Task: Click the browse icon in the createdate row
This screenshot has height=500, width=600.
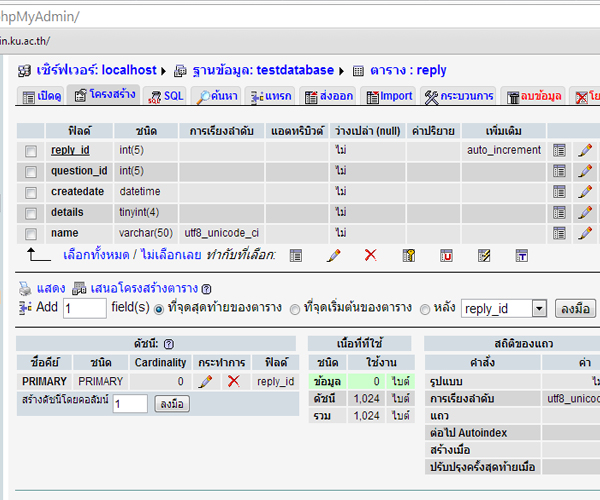Action: (560, 191)
